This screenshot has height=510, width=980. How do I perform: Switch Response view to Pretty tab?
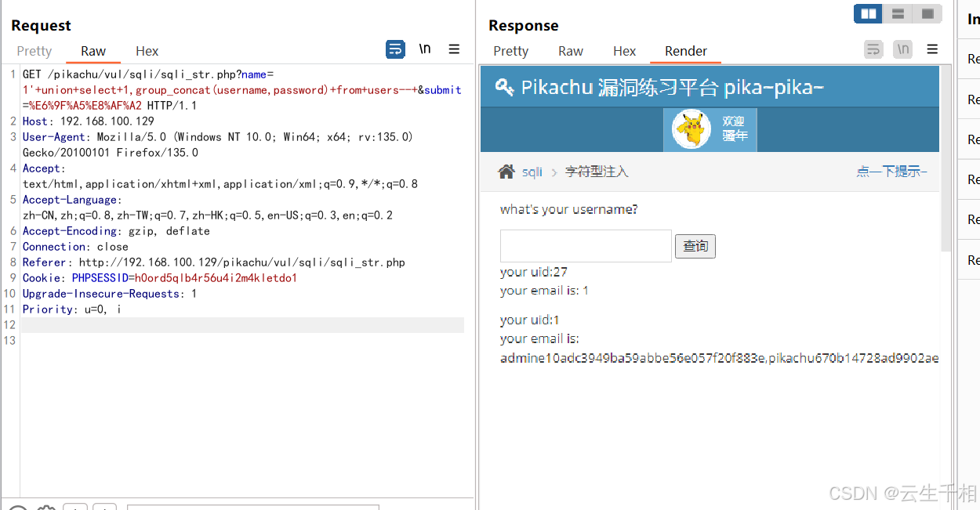click(x=511, y=51)
